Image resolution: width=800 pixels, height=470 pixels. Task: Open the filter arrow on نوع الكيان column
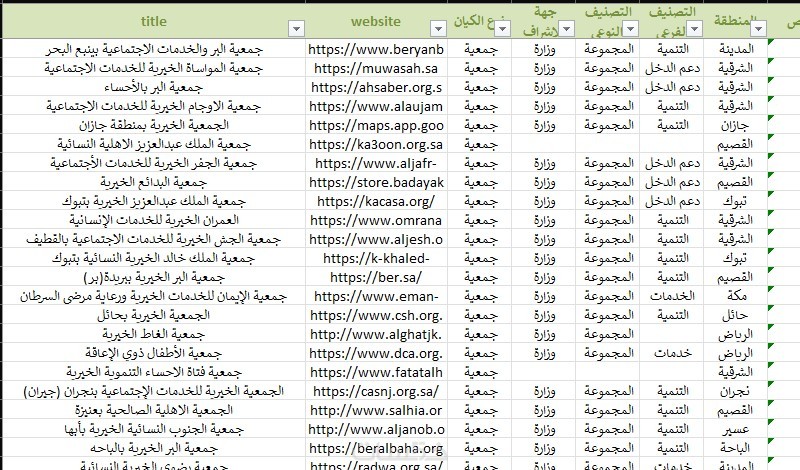[503, 29]
